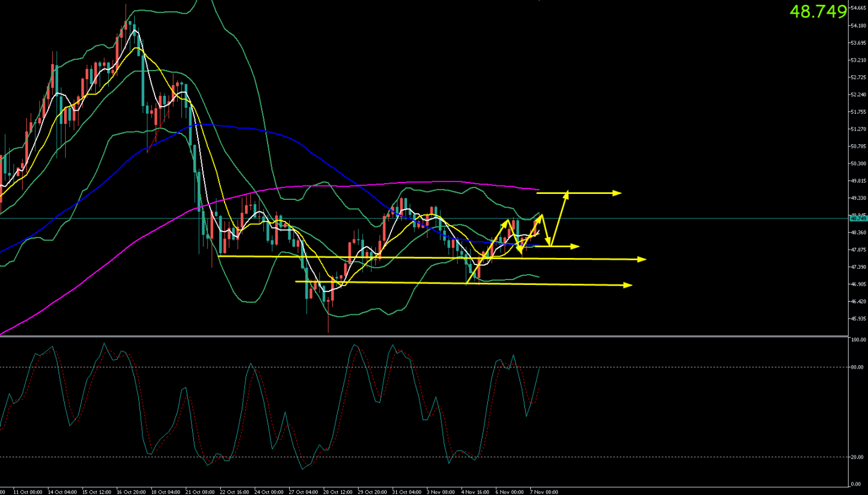Click the large green 48.749 price display
This screenshot has width=868, height=495.
coord(818,11)
